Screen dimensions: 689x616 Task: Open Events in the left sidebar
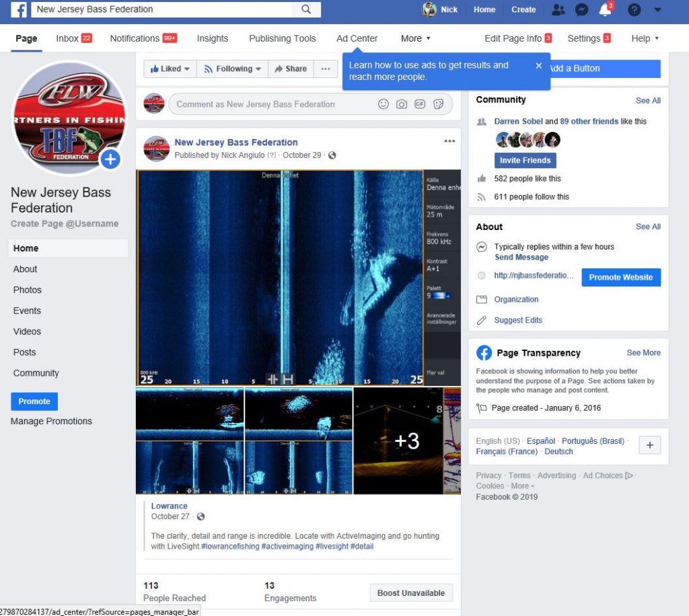tap(27, 311)
